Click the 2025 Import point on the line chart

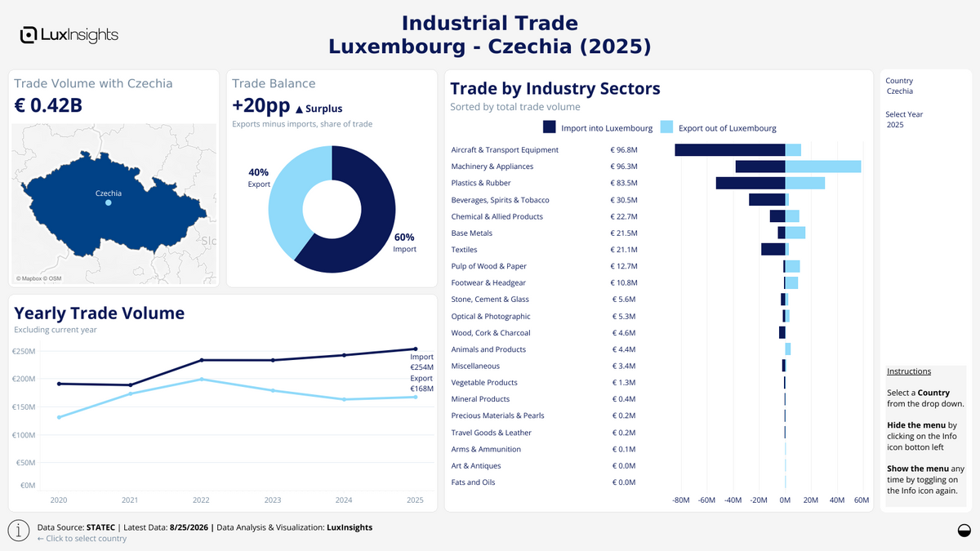[x=416, y=349]
